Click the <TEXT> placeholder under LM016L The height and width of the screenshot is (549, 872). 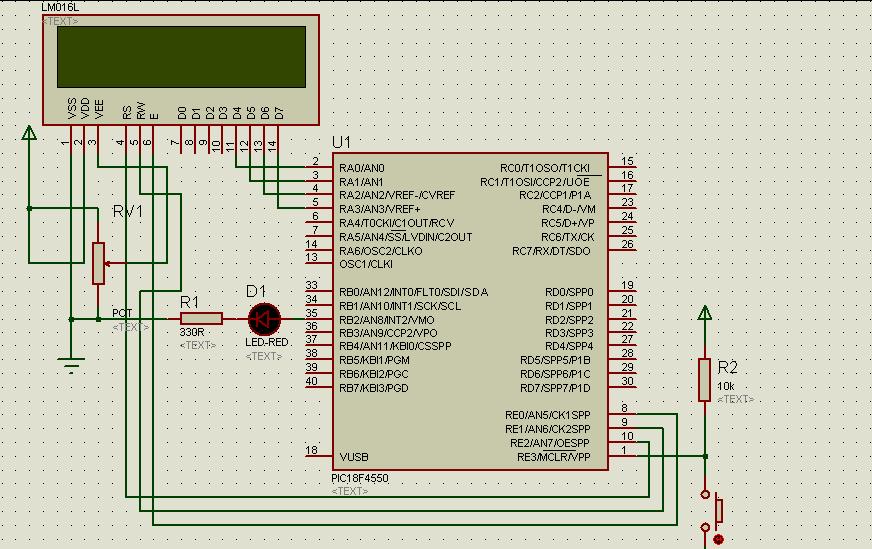pos(60,21)
